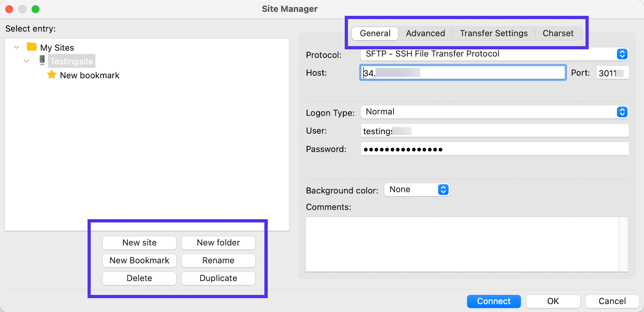Screen dimensions: 644x312
Task: Click the New site button
Action: [x=139, y=243]
